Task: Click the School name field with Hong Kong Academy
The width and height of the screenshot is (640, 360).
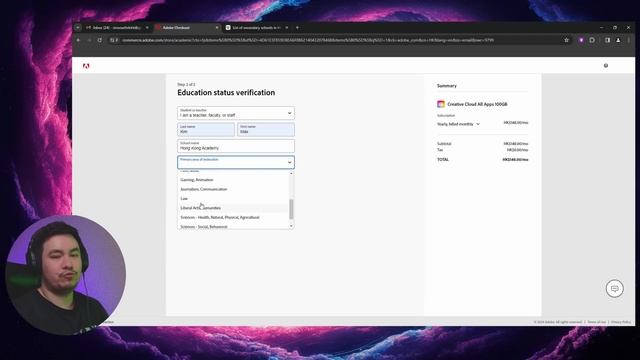Action: pyautogui.click(x=236, y=146)
